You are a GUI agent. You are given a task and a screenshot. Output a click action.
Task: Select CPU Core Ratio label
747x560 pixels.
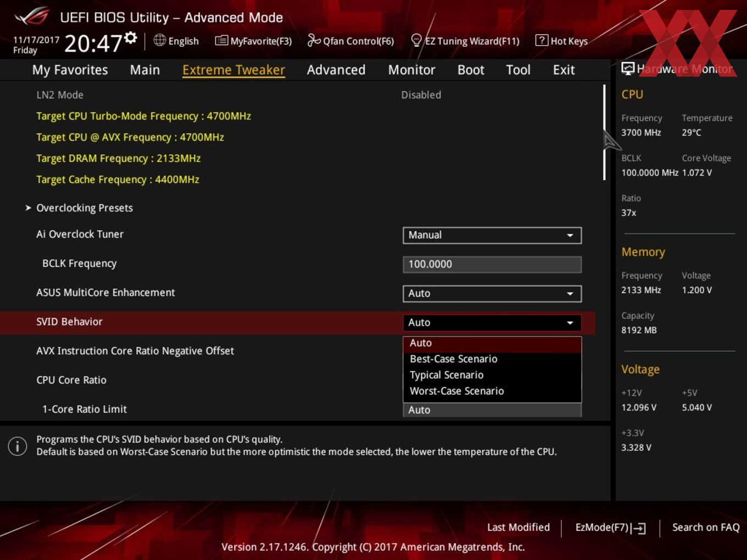pyautogui.click(x=71, y=380)
